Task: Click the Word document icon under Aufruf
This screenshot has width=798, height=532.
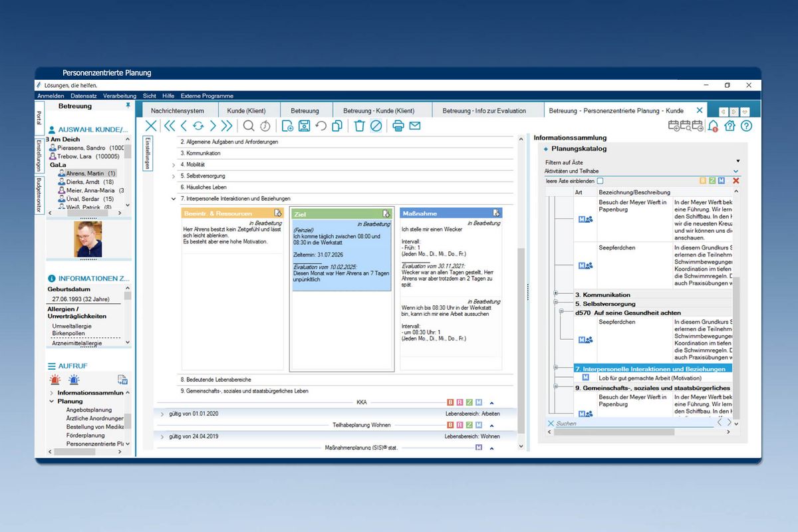Action: (x=122, y=380)
